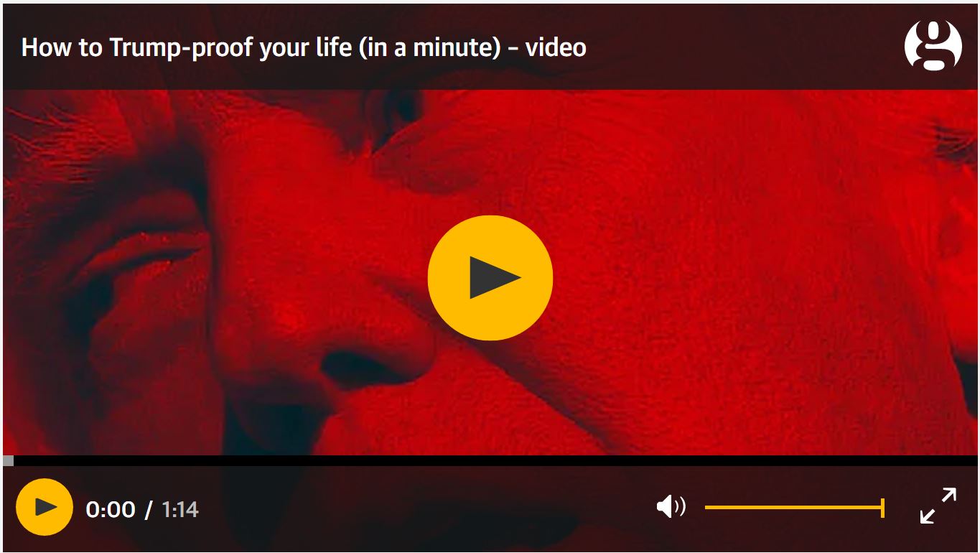The image size is (980, 553).
Task: Click the 1:14 total duration label
Action: (x=179, y=509)
